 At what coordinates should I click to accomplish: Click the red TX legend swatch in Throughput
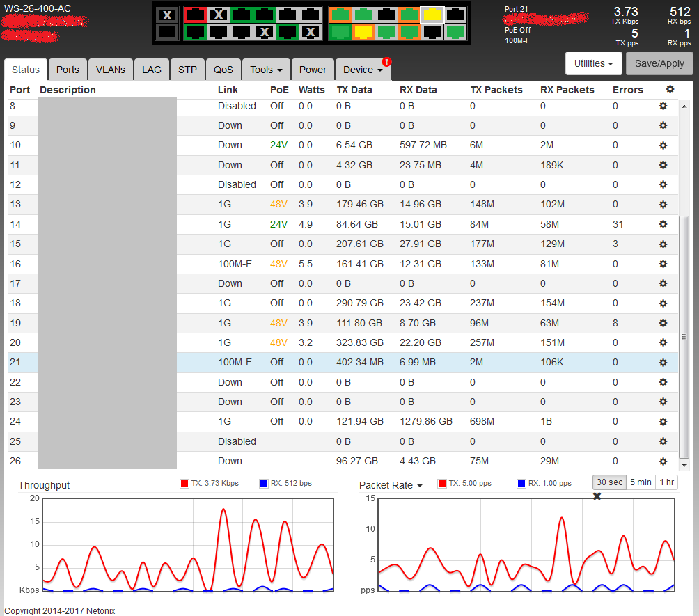pos(184,484)
